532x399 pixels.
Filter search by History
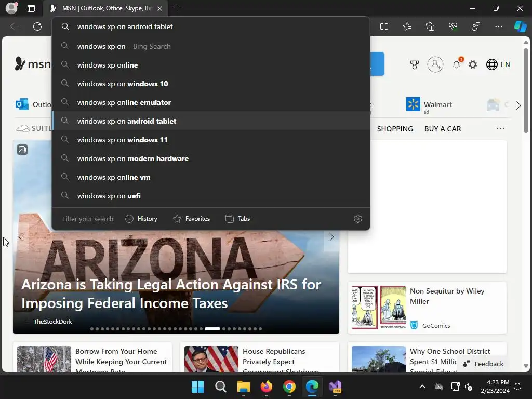tap(141, 219)
